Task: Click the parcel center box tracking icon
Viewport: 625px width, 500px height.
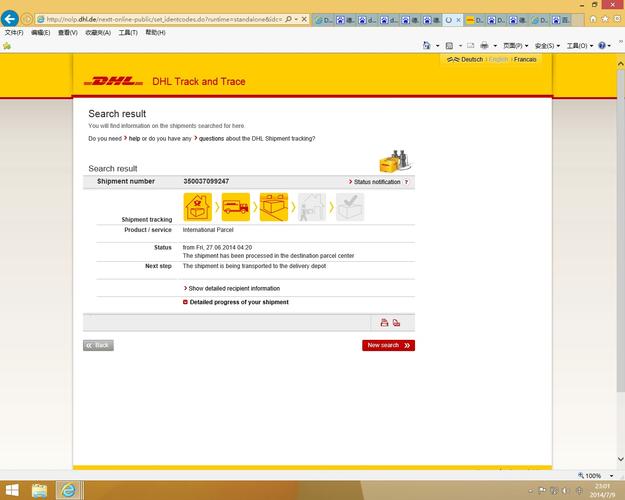Action: point(274,207)
